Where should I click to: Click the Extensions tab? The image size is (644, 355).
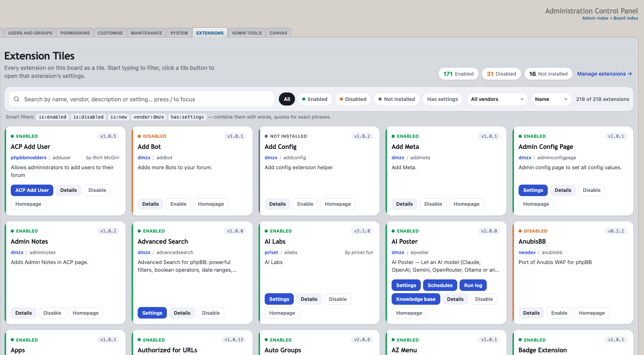point(210,33)
